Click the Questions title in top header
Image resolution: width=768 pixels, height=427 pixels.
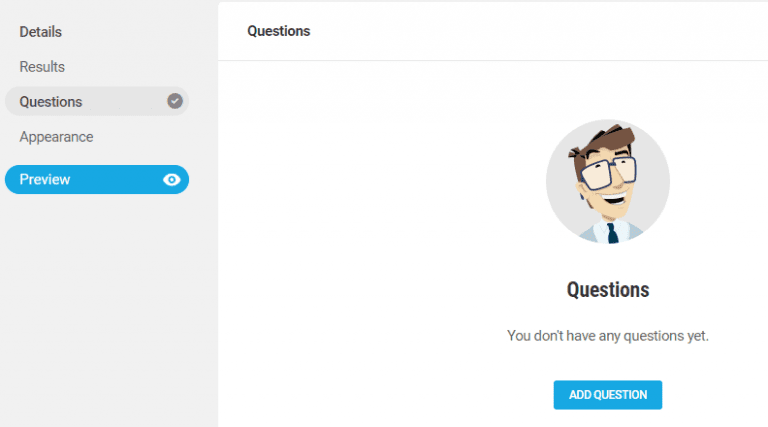[279, 31]
